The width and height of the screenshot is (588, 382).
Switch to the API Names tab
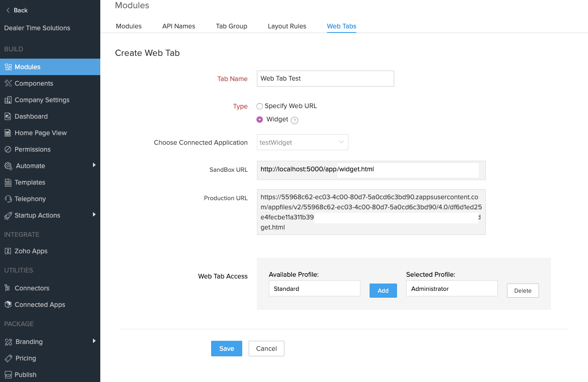click(179, 26)
